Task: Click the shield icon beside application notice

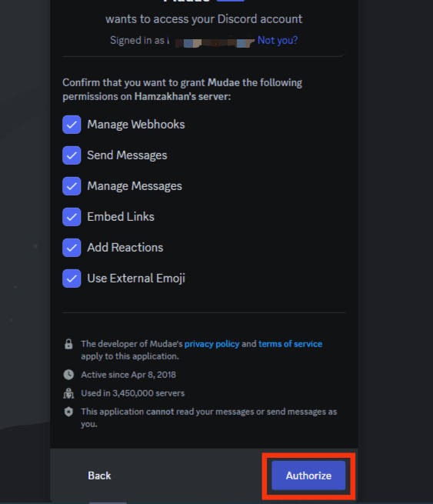Action: coord(68,412)
